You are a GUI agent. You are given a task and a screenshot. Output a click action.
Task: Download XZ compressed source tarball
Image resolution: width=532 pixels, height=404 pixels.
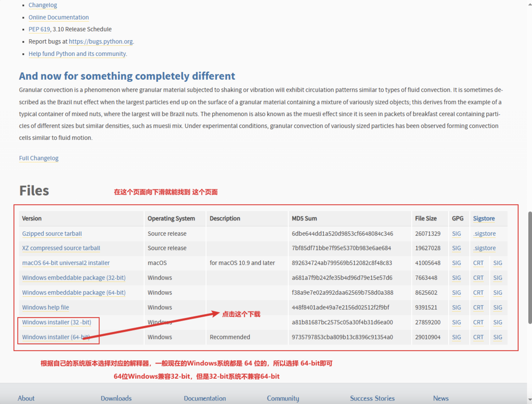pyautogui.click(x=61, y=248)
